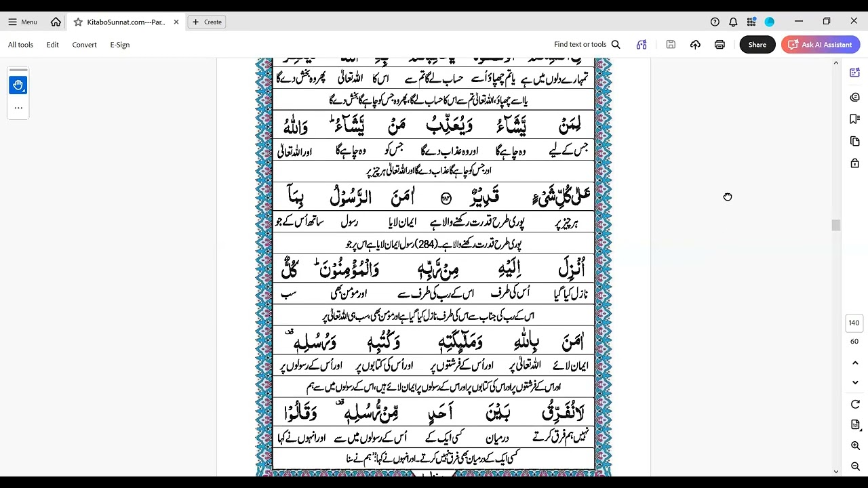
Task: Open the Help question mark icon
Action: (x=715, y=22)
